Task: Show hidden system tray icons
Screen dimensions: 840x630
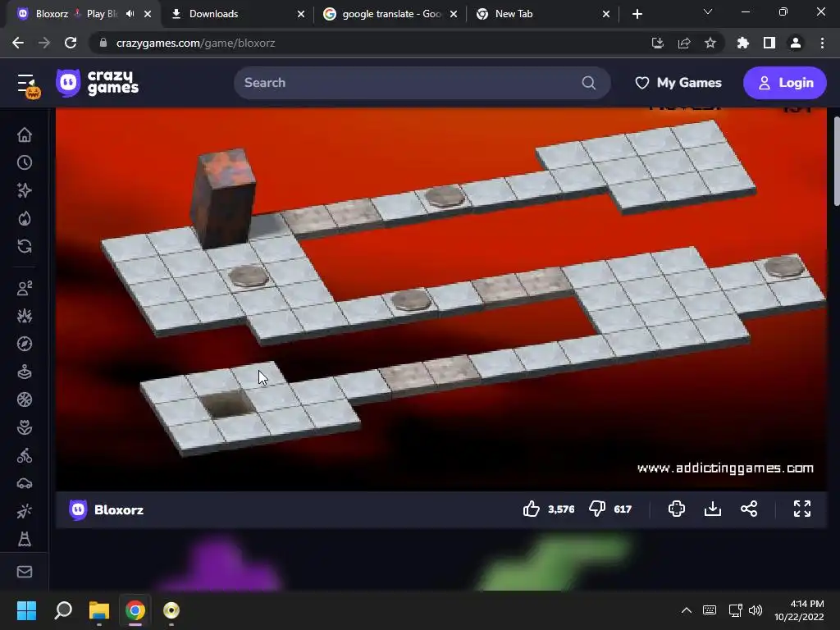Action: click(687, 610)
